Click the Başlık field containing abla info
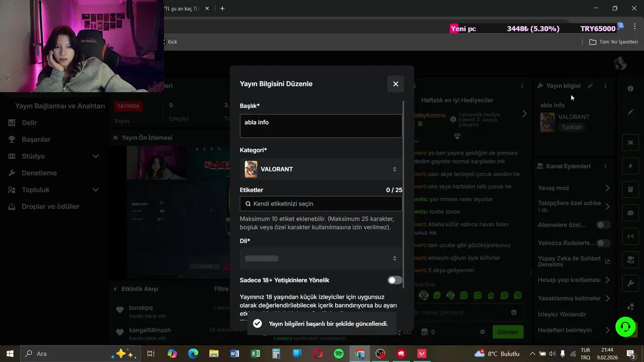The width and height of the screenshot is (644, 362). [321, 126]
